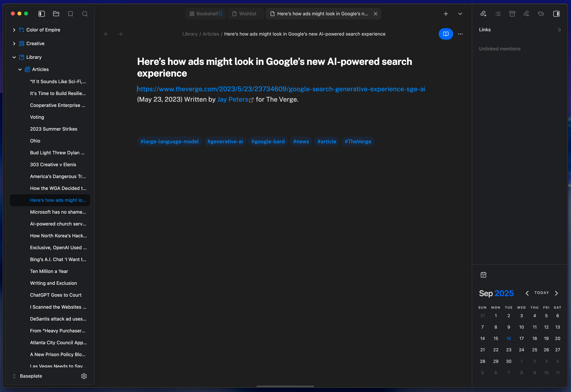Open today's daily note calendar icon
571x392 pixels.
(x=483, y=275)
